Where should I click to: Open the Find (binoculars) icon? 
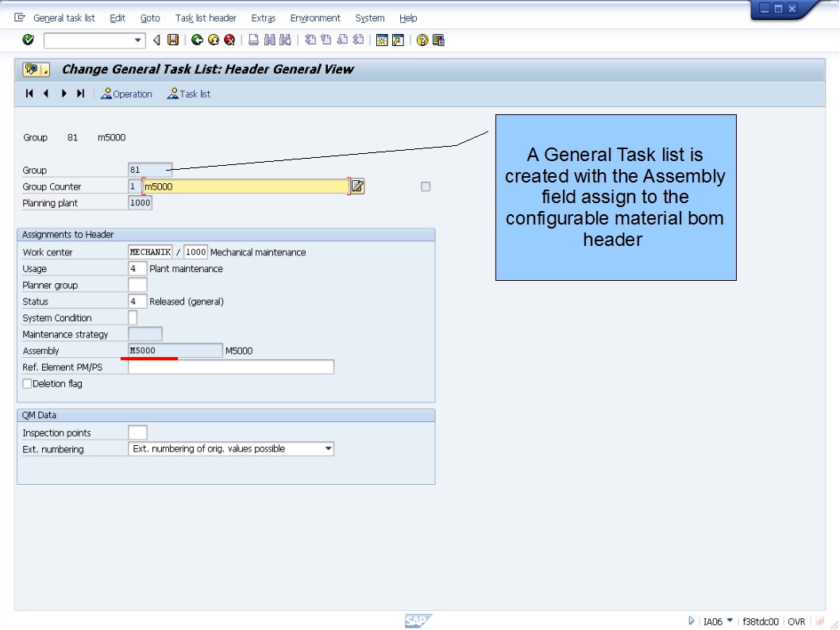(269, 40)
